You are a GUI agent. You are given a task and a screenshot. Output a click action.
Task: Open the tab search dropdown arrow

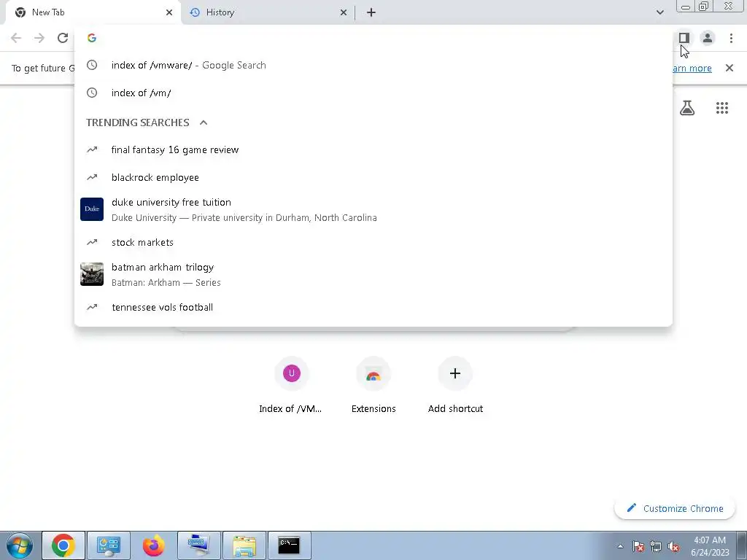[x=659, y=12]
